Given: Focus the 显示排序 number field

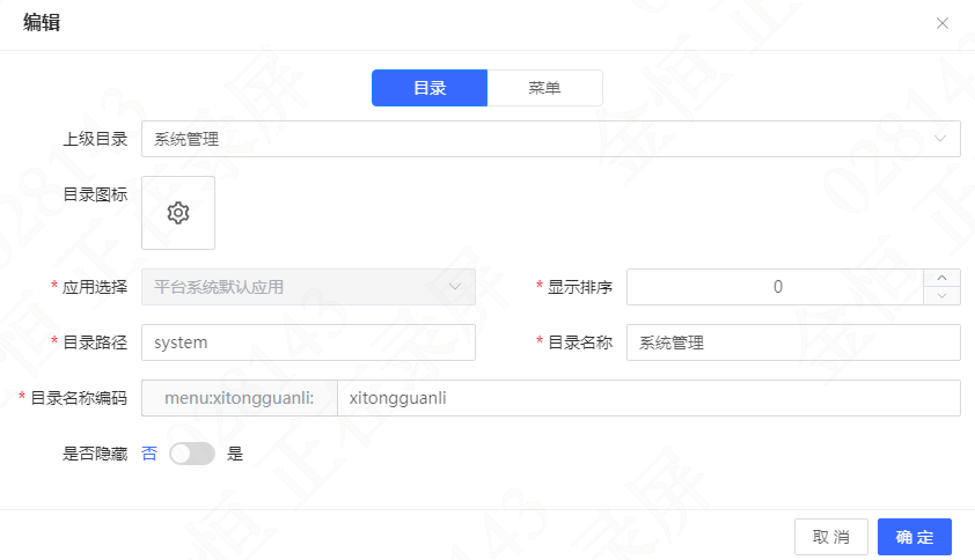Looking at the screenshot, I should [x=775, y=287].
